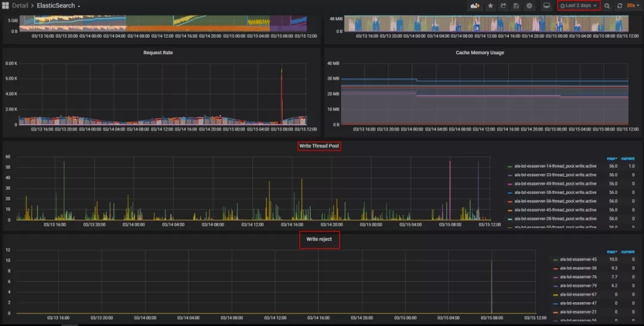Image resolution: width=644 pixels, height=326 pixels.
Task: Refresh the dashboard now
Action: point(620,5)
